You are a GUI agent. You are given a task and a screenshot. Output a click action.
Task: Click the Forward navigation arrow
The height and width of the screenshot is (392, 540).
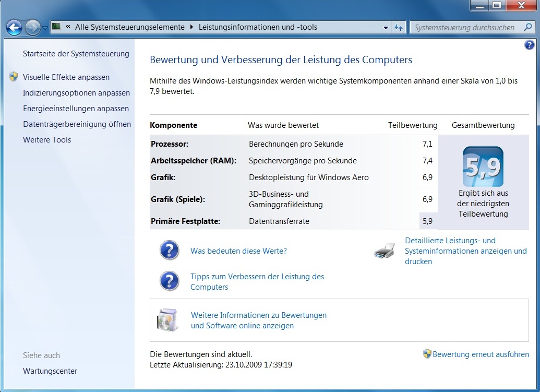point(33,27)
